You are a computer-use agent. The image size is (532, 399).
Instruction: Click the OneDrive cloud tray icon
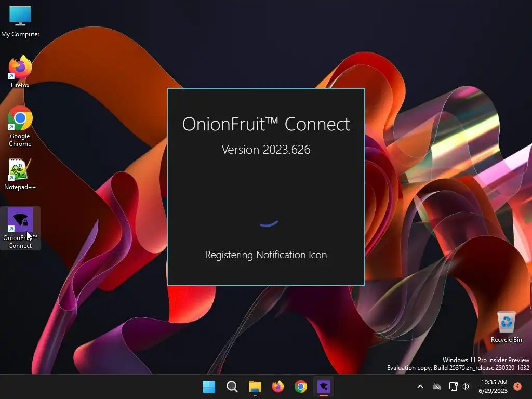click(x=437, y=387)
